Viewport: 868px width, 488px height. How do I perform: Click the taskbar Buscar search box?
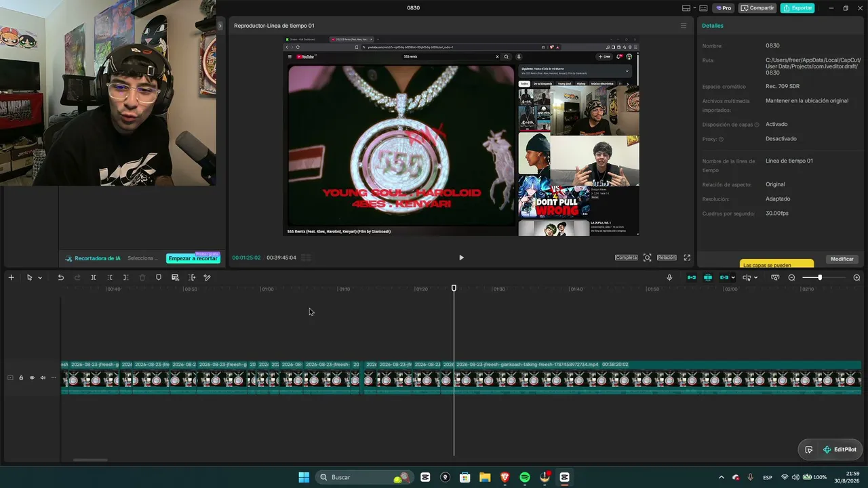[366, 477]
